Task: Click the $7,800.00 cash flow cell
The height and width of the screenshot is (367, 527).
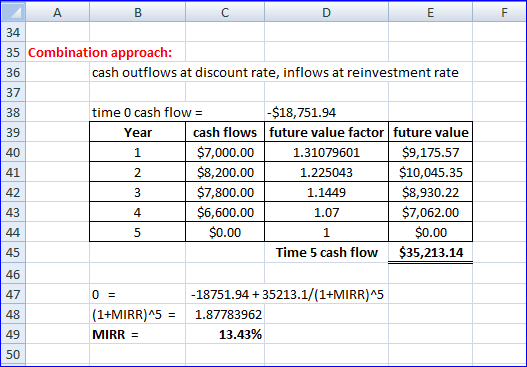Action: point(225,192)
